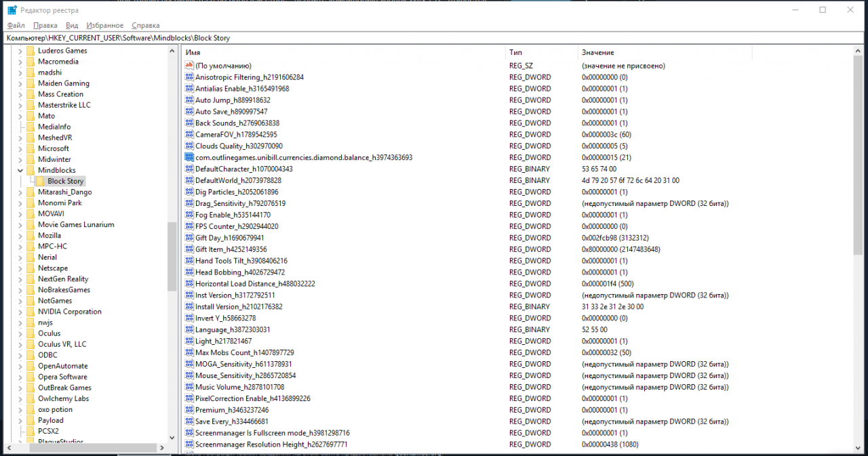Click the icon next to Auto Save_h890997547

pyautogui.click(x=189, y=112)
